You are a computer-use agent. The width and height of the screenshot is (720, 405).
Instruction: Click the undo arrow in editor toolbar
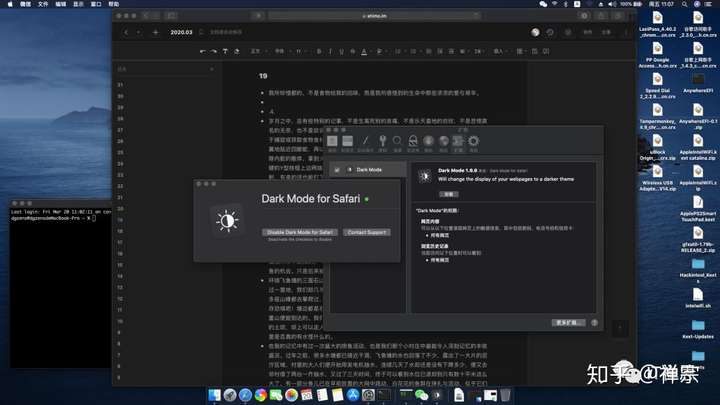coord(202,51)
